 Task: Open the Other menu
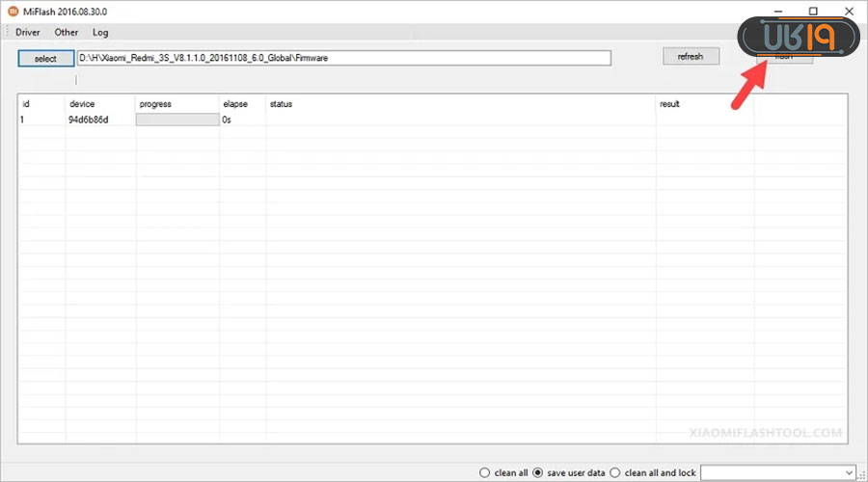(67, 32)
